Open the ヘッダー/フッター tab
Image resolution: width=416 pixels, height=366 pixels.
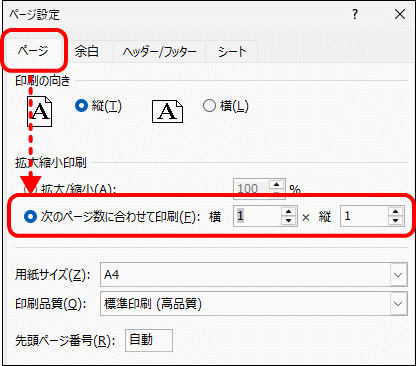(159, 52)
